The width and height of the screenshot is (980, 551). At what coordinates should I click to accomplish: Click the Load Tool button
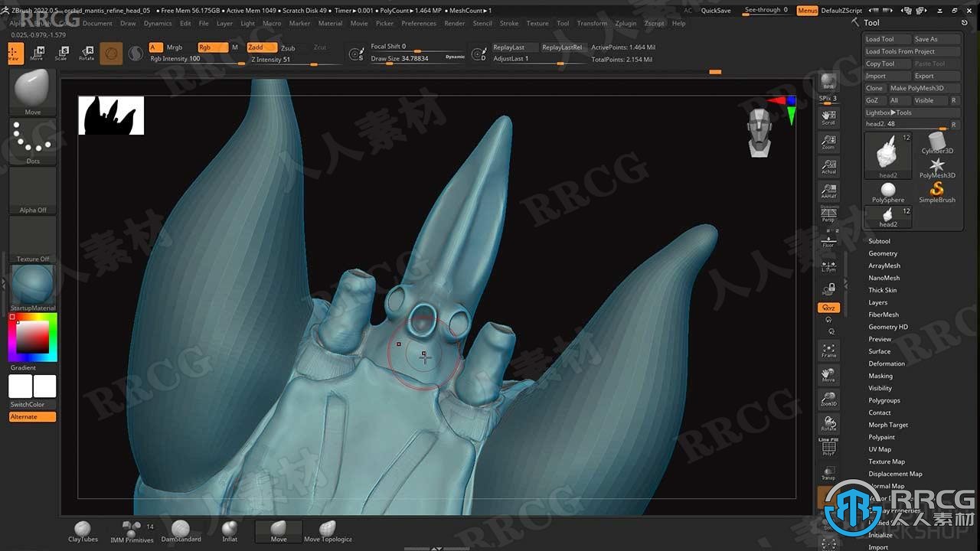887,39
